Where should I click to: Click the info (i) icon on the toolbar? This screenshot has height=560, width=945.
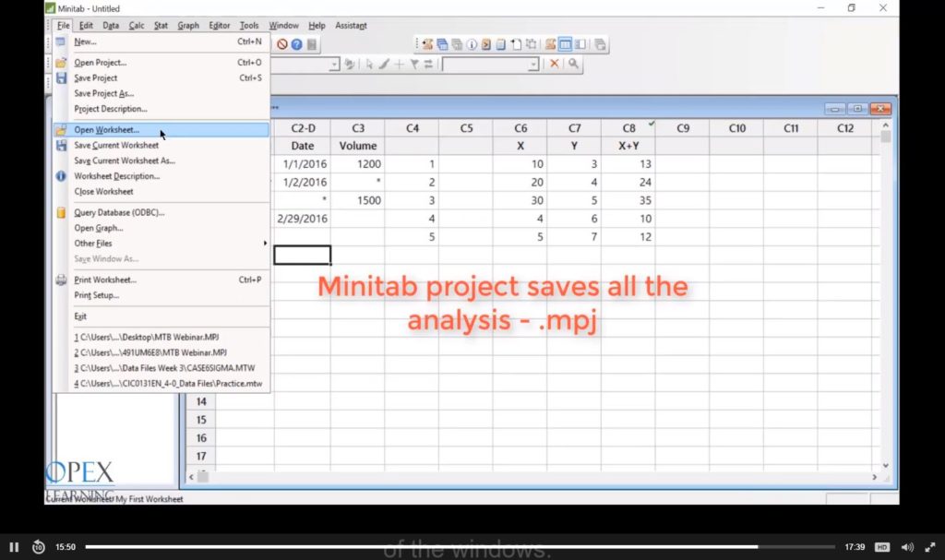click(471, 44)
